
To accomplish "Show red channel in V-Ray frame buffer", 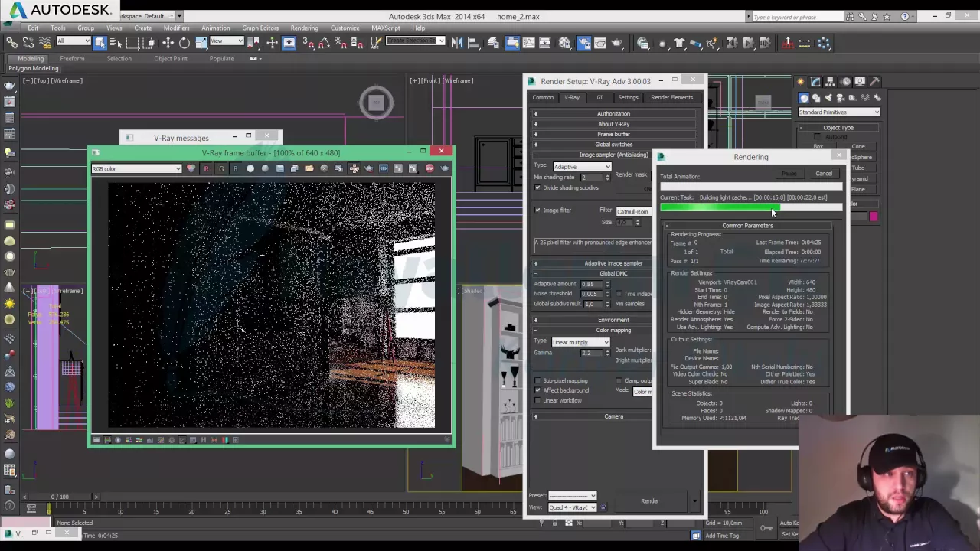I will [206, 168].
